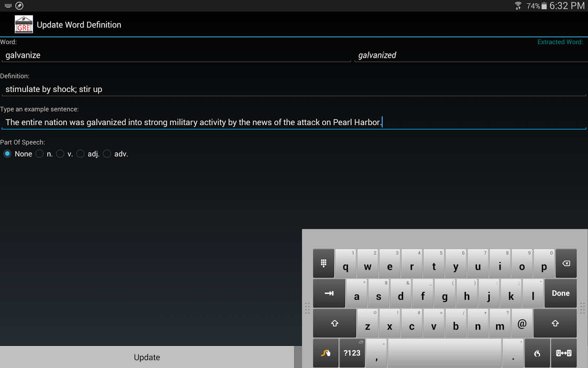
Task: Tap the u key
Action: pos(478,263)
